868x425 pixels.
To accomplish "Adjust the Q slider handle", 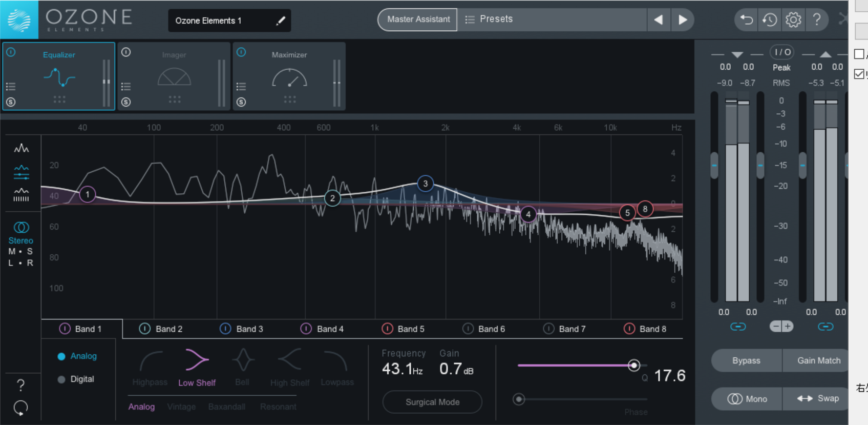I will click(x=634, y=365).
